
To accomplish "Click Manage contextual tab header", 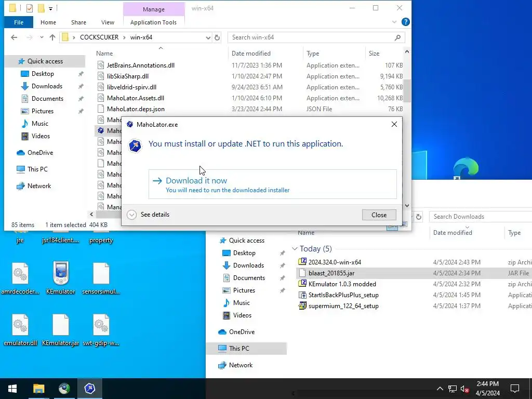I will [154, 9].
